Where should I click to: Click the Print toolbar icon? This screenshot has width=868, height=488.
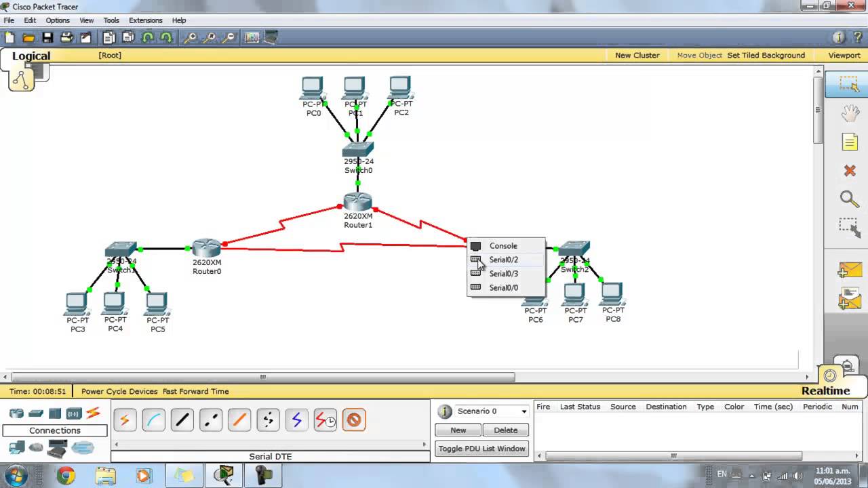click(66, 37)
